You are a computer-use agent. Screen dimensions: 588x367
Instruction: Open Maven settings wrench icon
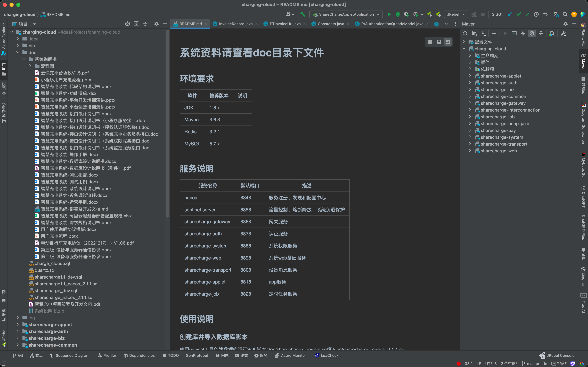[x=563, y=34]
